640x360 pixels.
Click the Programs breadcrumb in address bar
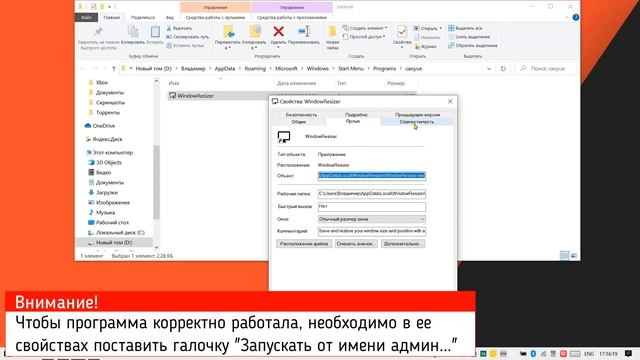point(384,69)
